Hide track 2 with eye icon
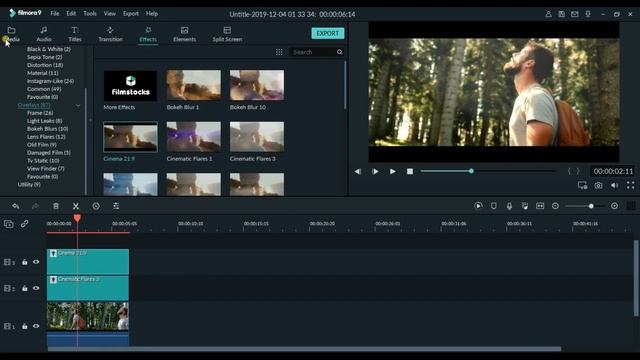The width and height of the screenshot is (640, 360). coord(36,288)
